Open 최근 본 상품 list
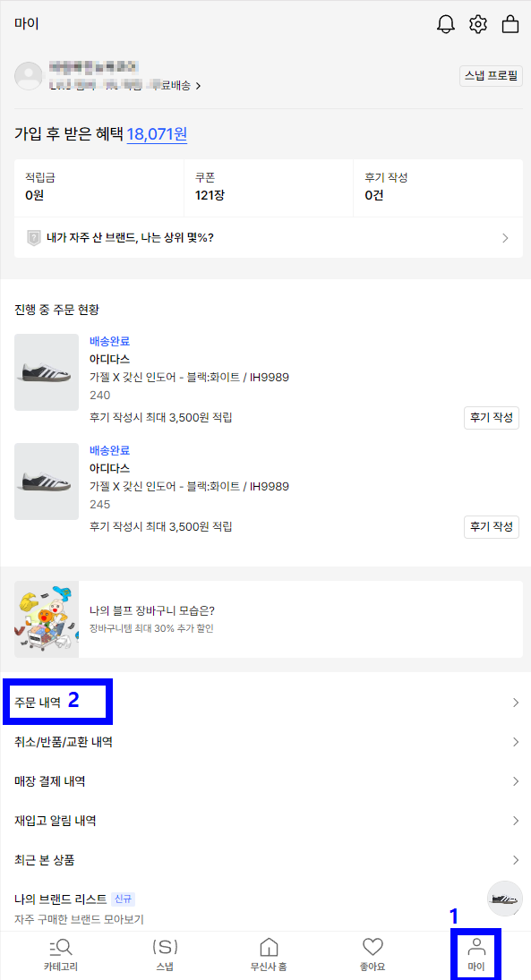Viewport: 531px width, 980px height. point(265,859)
